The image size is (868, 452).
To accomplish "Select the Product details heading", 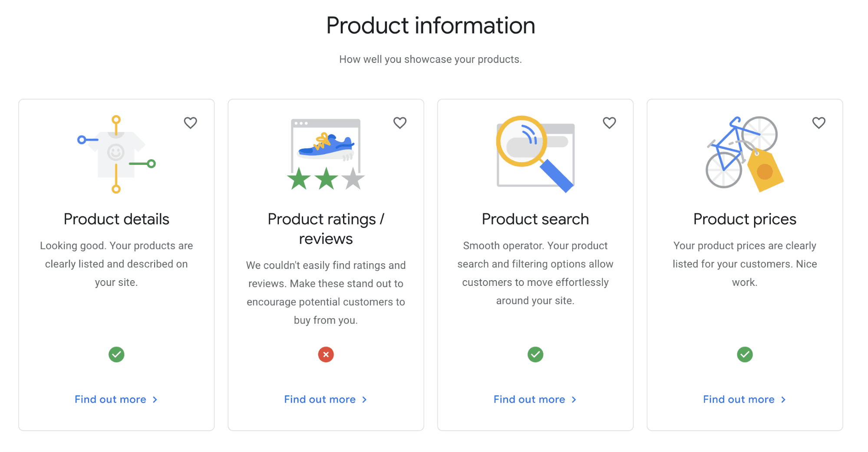I will 116,219.
